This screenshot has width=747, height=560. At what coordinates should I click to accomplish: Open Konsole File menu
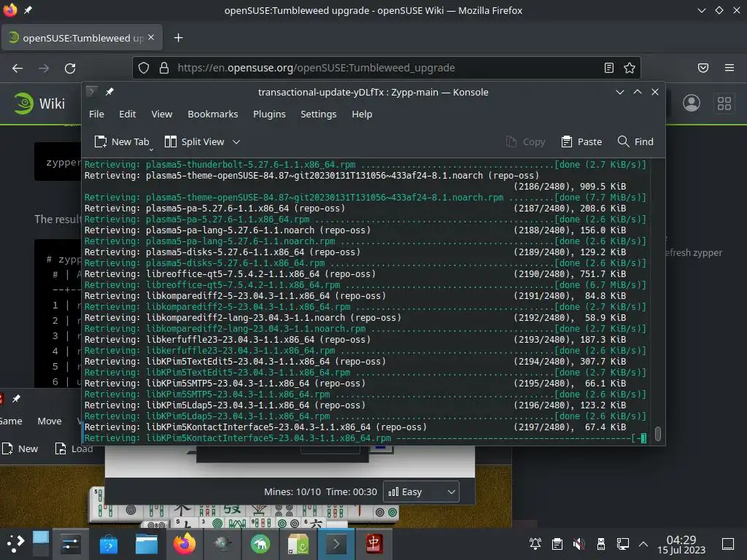(x=96, y=114)
